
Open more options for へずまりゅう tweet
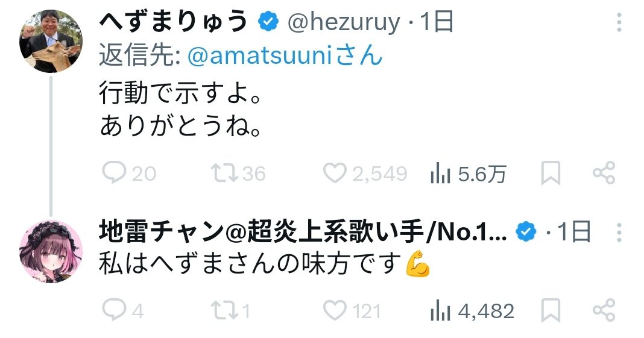(619, 23)
